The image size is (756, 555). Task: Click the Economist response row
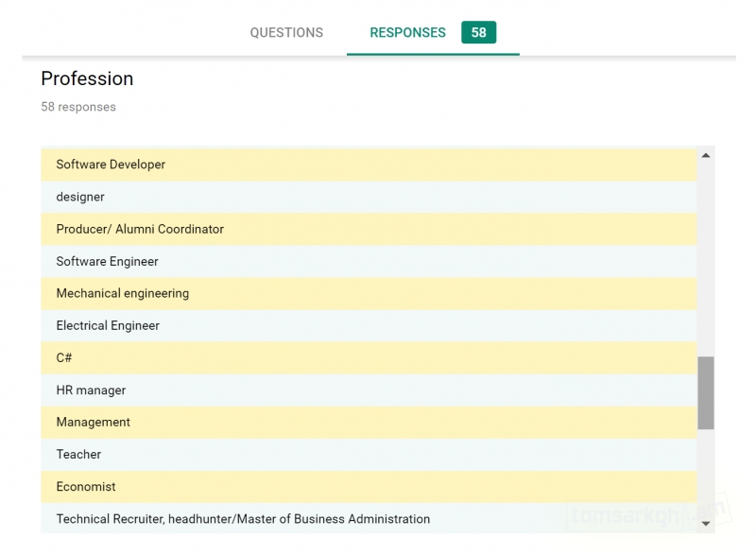click(369, 487)
